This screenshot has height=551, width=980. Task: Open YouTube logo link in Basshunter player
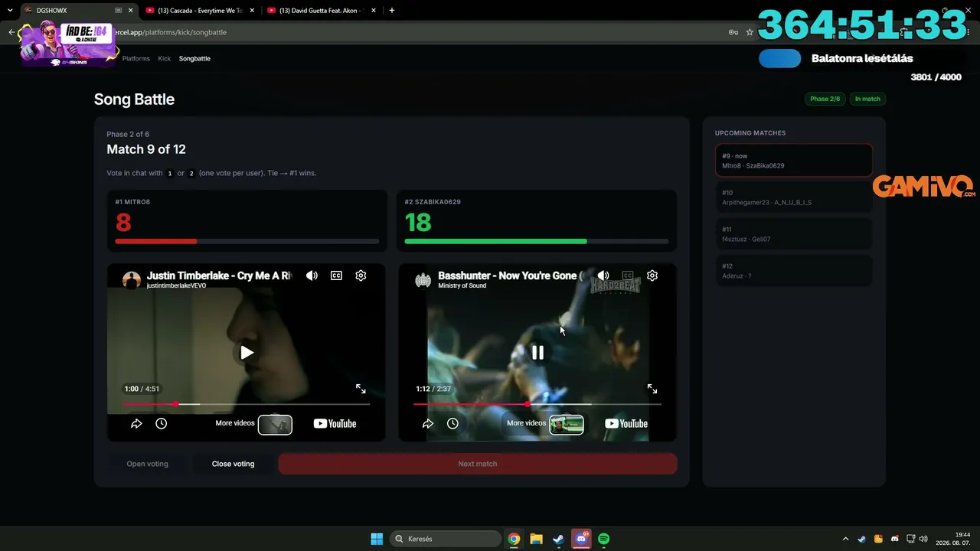click(626, 424)
